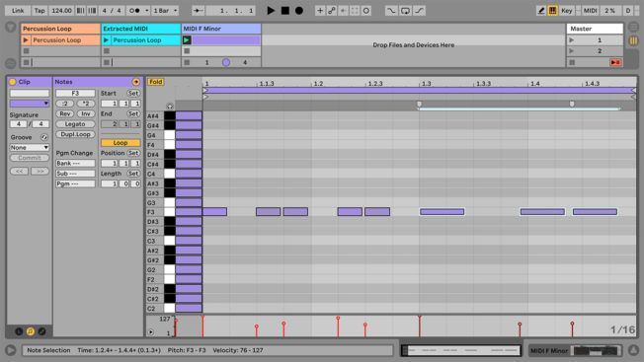Toggle the computer MIDI keyboard icon

pyautogui.click(x=552, y=11)
